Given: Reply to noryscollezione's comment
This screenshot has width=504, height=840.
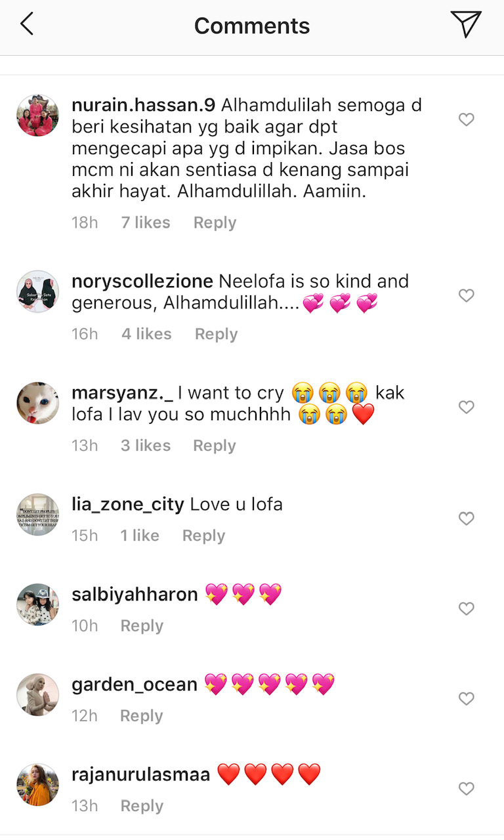Looking at the screenshot, I should pyautogui.click(x=216, y=334).
